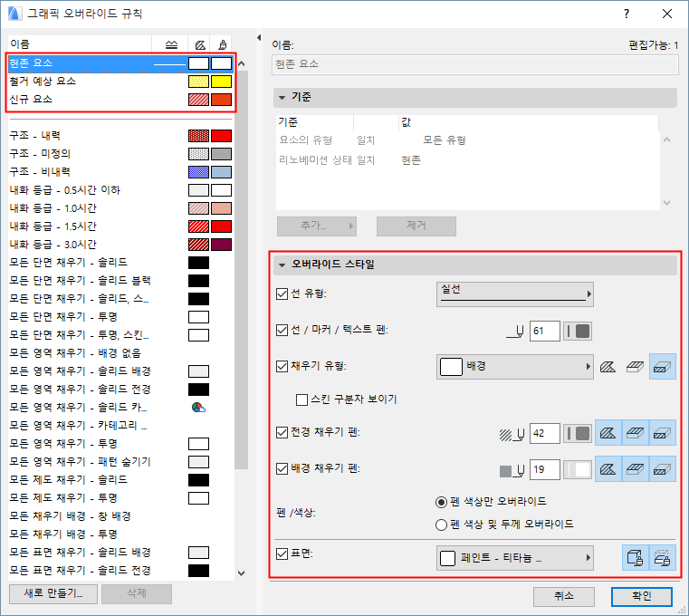Select 펜 색상 및 두께 오버라이드 option
The height and width of the screenshot is (616, 689).
coord(441,525)
